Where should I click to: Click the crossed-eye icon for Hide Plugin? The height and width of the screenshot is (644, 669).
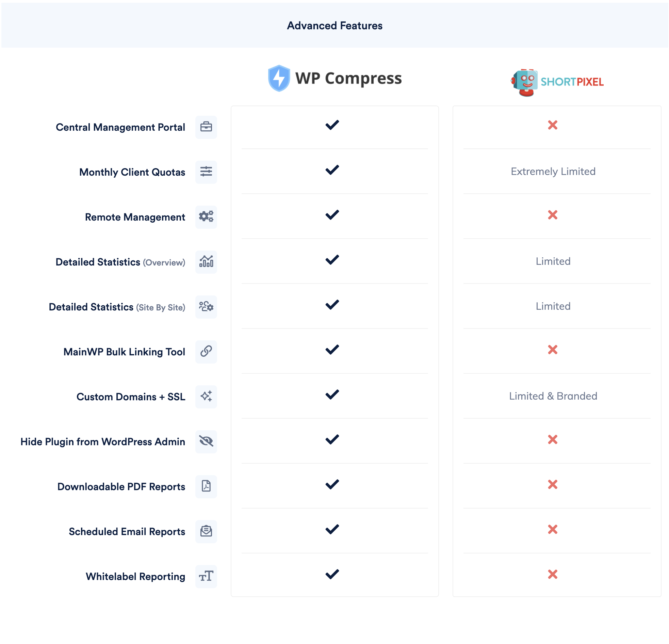[206, 441]
